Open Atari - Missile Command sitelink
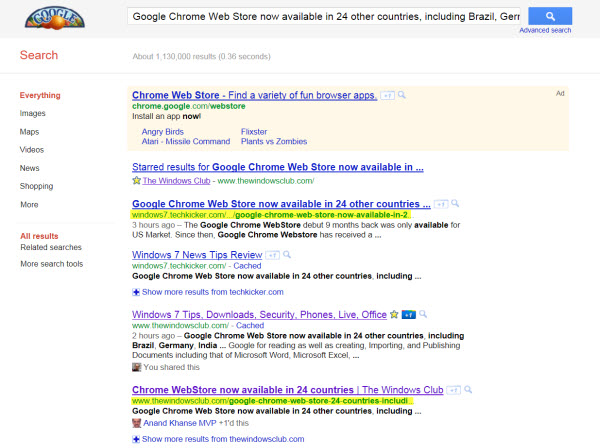Viewport: 600px width, 448px height. (186, 142)
